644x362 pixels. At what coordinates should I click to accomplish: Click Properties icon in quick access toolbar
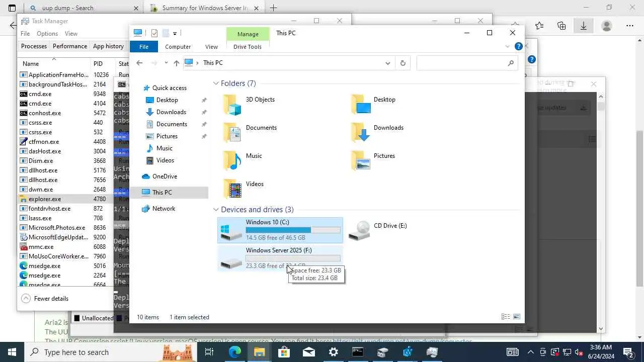[154, 33]
